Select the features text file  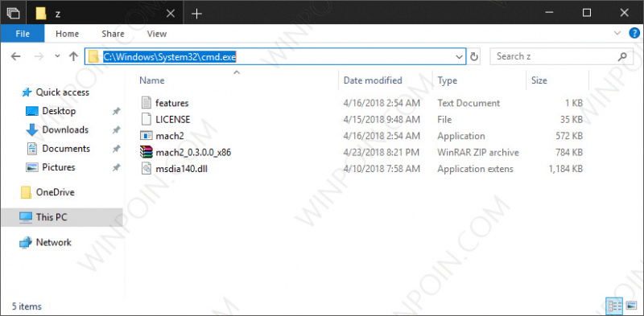point(171,103)
